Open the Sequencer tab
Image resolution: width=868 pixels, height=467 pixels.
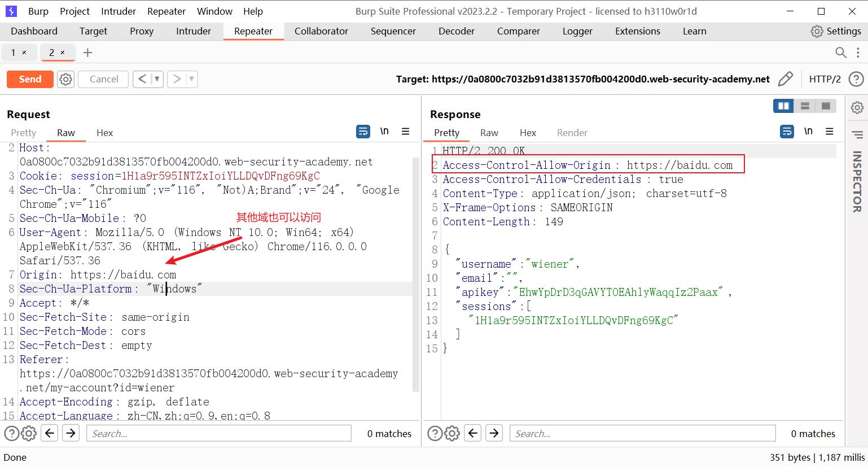point(393,31)
